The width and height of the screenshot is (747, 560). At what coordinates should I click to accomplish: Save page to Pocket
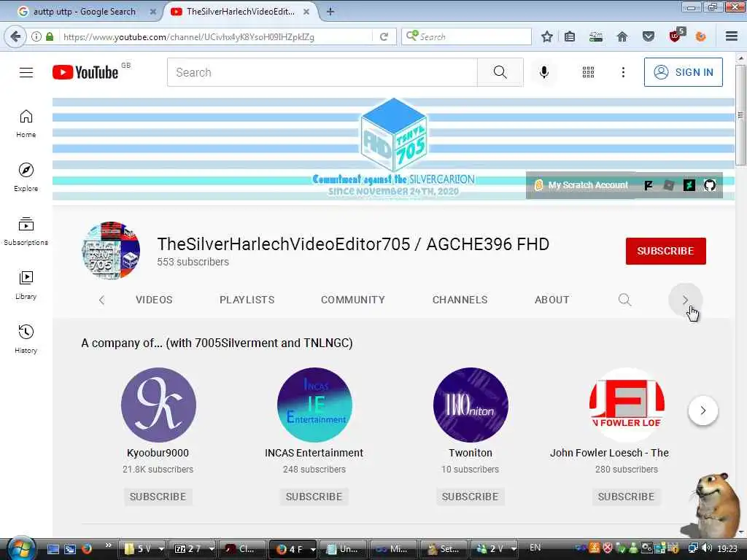tap(649, 36)
